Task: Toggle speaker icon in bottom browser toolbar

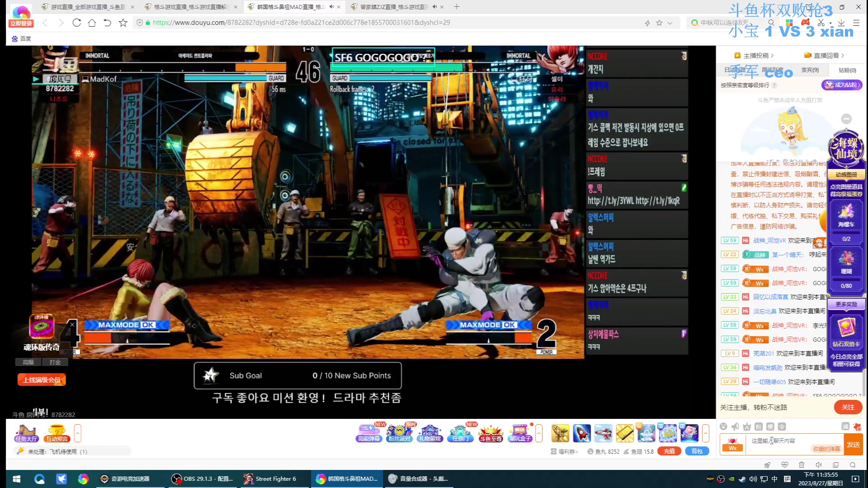Action: (819, 465)
